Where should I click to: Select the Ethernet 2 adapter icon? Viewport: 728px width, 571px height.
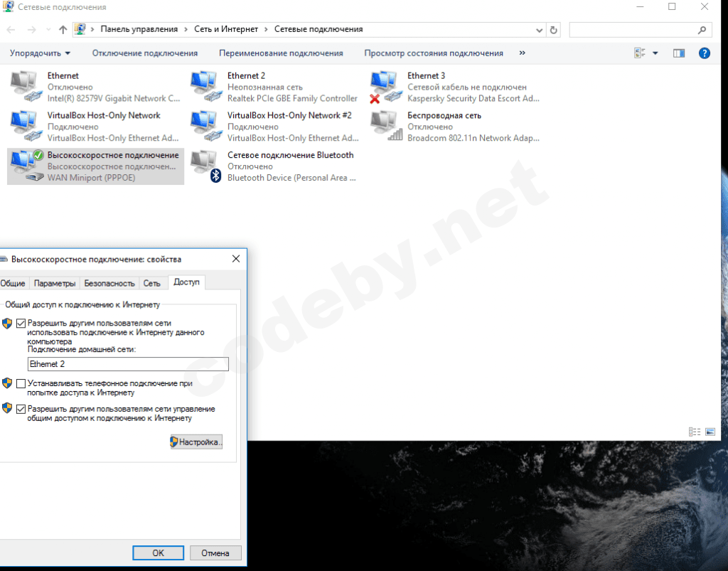(205, 86)
